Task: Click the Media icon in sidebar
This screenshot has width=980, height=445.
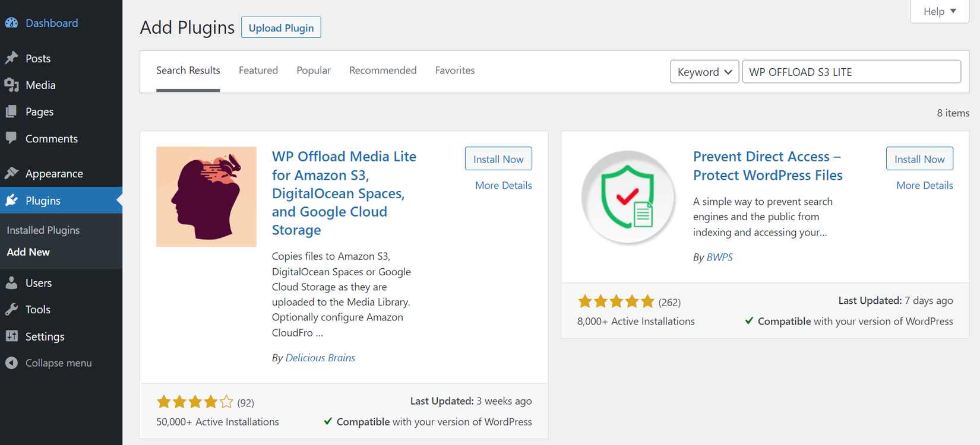Action: (x=11, y=85)
